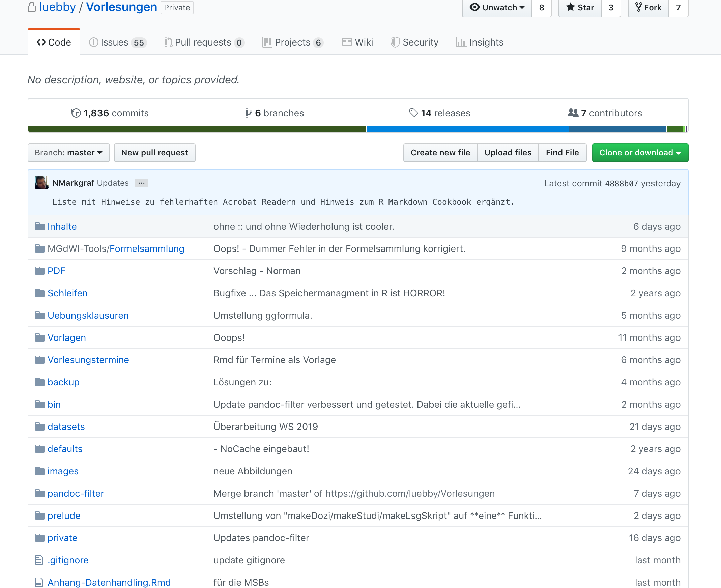721x588 pixels.
Task: Click the folder icon for Schleifen
Action: pyautogui.click(x=40, y=293)
